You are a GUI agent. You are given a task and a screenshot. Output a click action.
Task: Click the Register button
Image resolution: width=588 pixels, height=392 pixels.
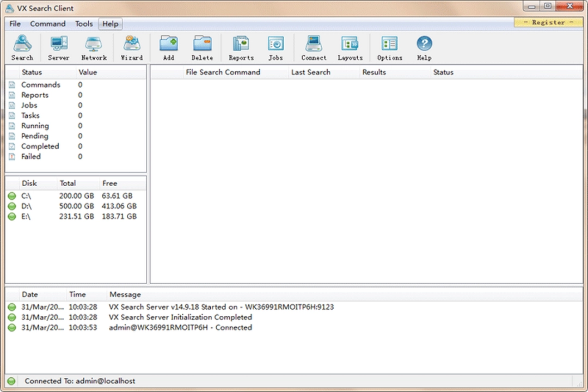pos(548,22)
